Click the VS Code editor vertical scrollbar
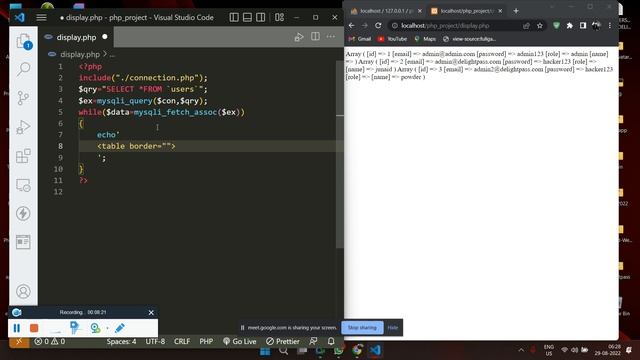This screenshot has width=640, height=360. click(x=340, y=155)
